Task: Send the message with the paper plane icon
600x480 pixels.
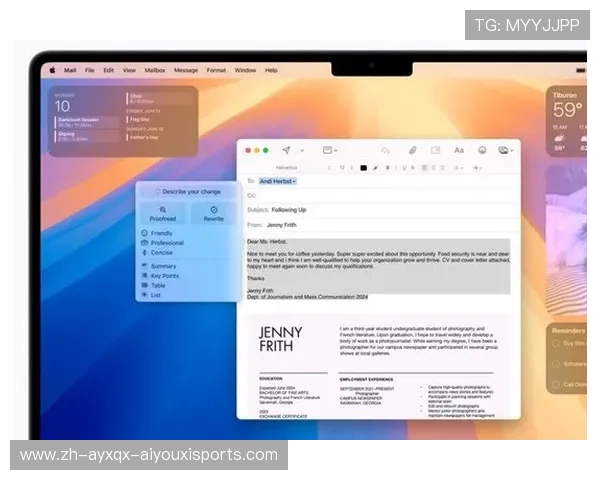Action: pyautogui.click(x=286, y=150)
